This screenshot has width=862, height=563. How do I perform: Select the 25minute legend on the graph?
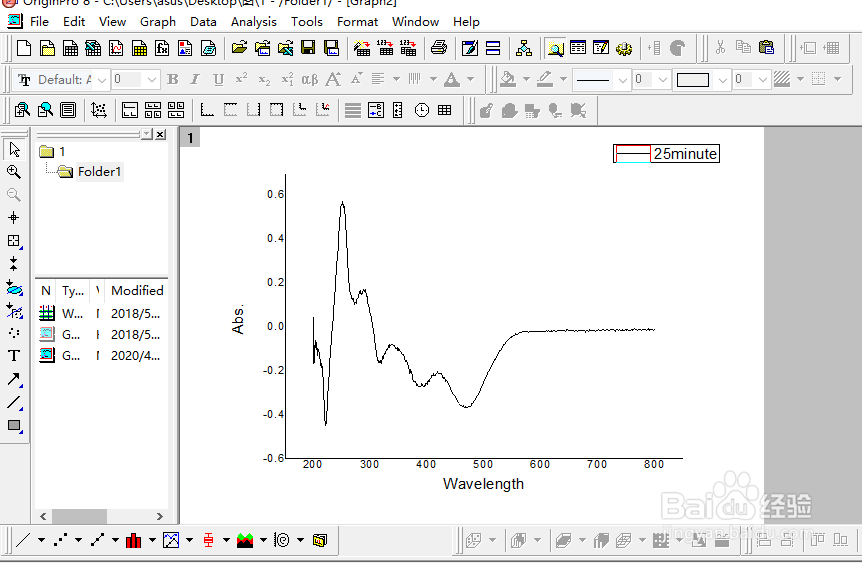(666, 154)
